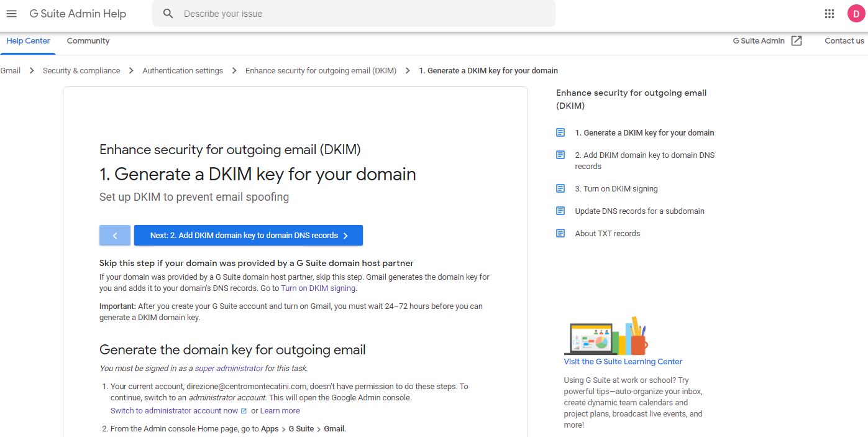Click sidebar heading 'Enhance security for outgoing email (DKIM)'
868x437 pixels.
coord(631,99)
